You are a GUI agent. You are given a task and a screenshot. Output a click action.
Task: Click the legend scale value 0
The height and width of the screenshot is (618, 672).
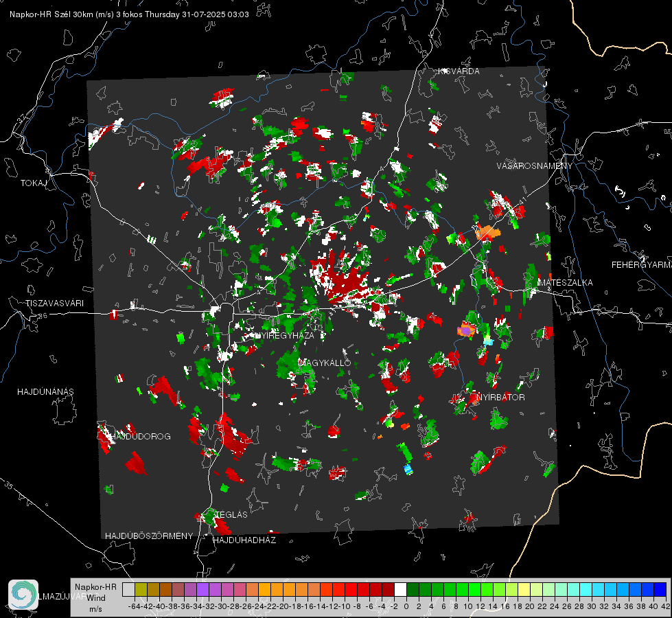406,606
